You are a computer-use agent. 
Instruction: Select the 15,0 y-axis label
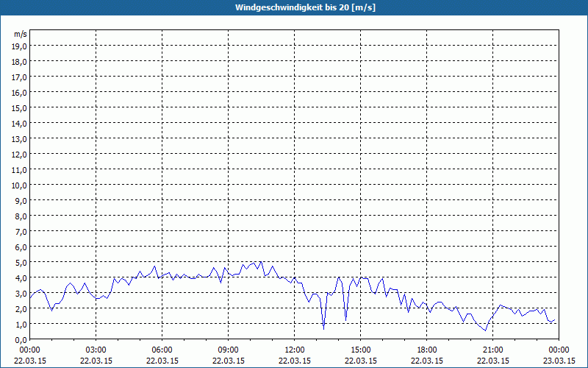pos(19,108)
